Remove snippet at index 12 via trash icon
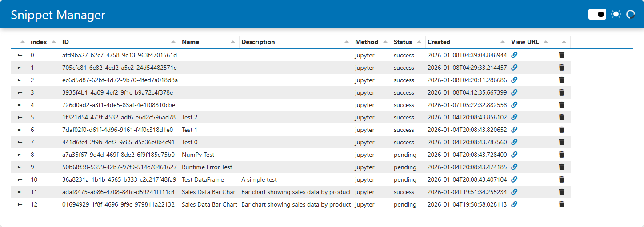The width and height of the screenshot is (644, 227). (561, 204)
